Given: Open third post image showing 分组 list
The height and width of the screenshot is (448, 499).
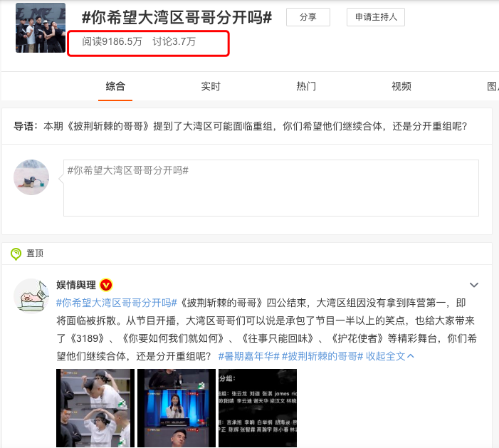Looking at the screenshot, I should point(258,408).
